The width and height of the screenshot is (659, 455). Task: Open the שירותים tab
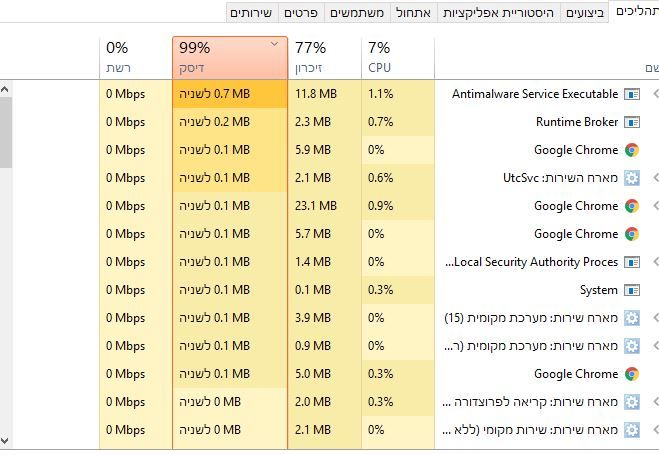[251, 13]
